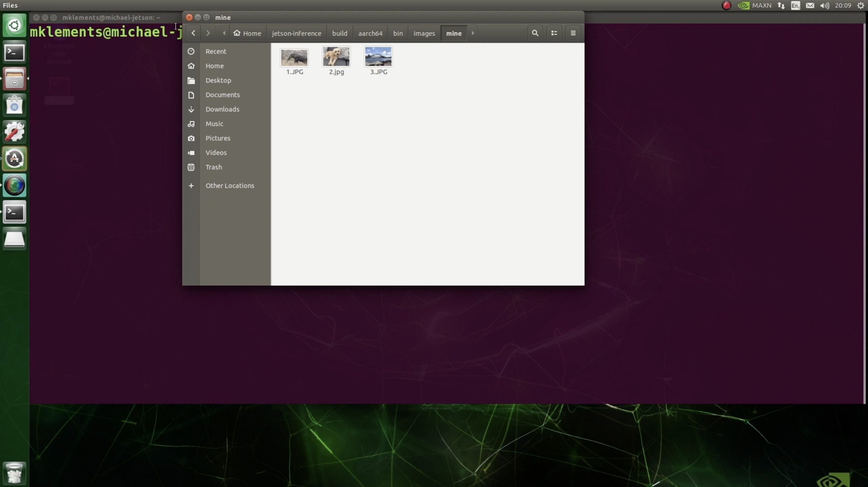Jump to the images folder breadcrumb
Image resolution: width=868 pixels, height=487 pixels.
point(424,33)
